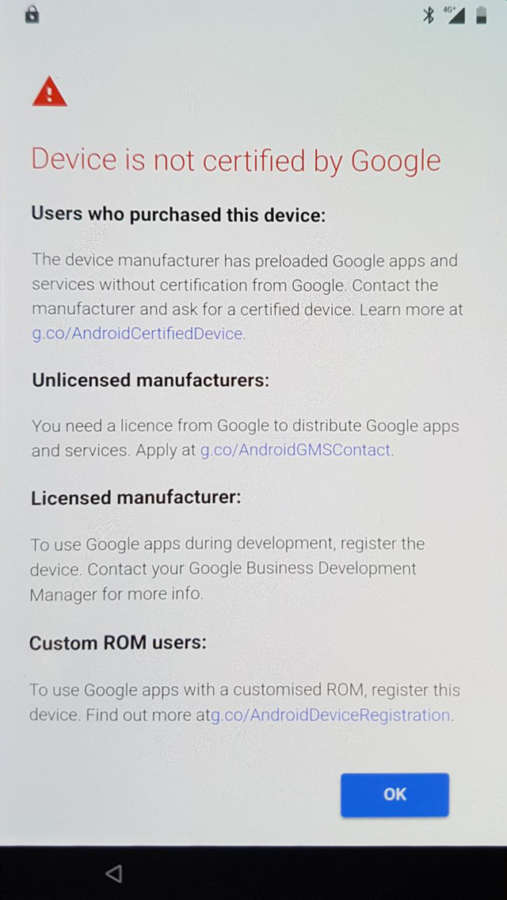This screenshot has height=900, width=507.
Task: Open the g.co/AndroidGMSContact link
Action: [296, 450]
